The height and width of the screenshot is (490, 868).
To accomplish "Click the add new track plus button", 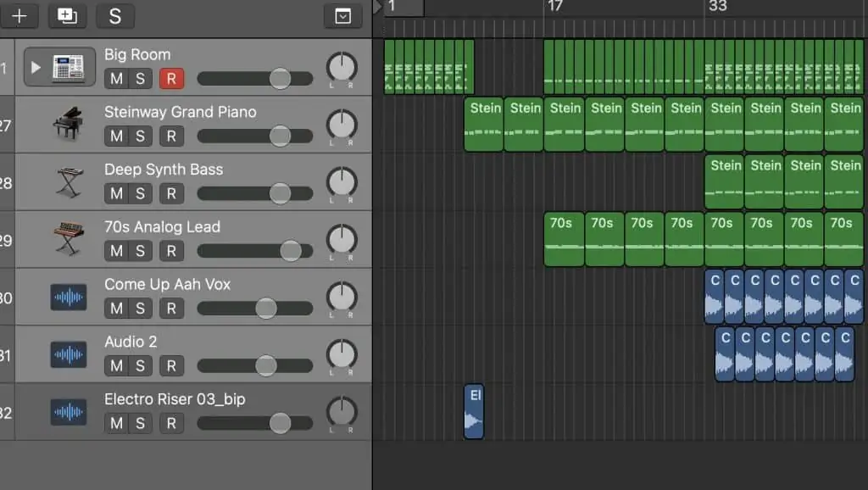I will point(19,16).
